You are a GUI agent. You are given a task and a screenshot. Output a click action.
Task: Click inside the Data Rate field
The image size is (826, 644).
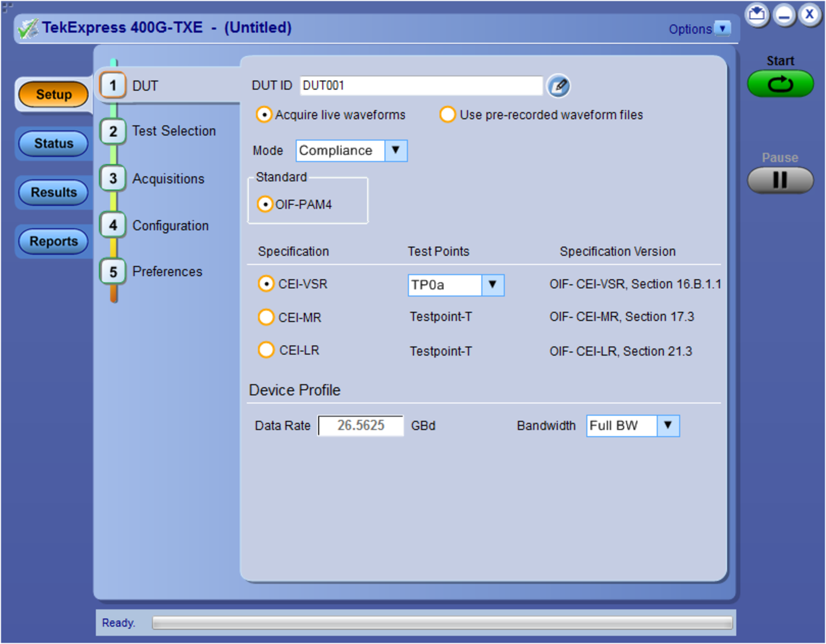(361, 426)
